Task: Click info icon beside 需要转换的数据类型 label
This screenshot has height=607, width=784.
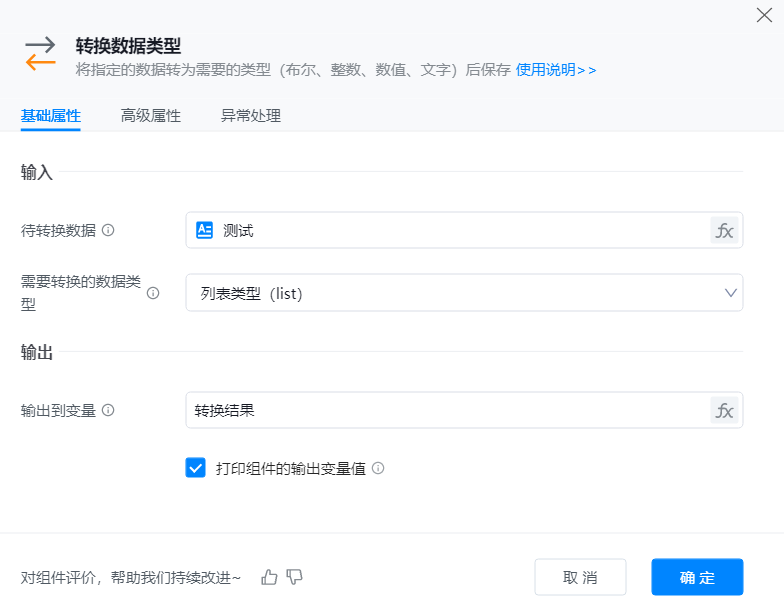Action: (x=153, y=293)
